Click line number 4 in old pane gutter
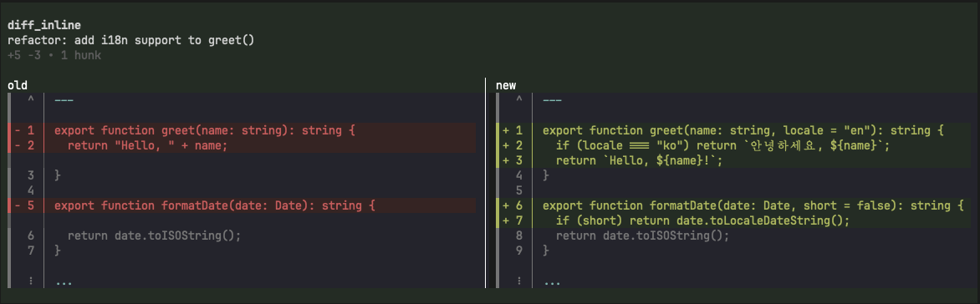This screenshot has width=980, height=304. tap(31, 190)
